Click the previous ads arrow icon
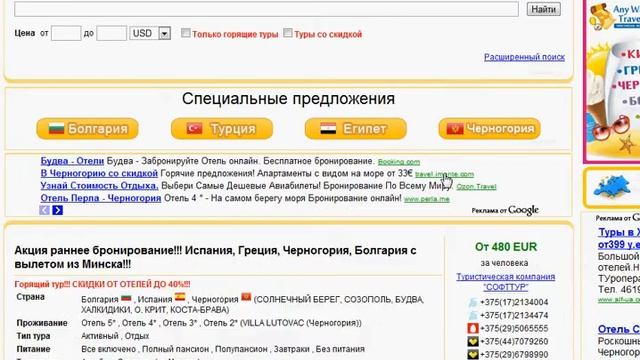 pos(44,210)
